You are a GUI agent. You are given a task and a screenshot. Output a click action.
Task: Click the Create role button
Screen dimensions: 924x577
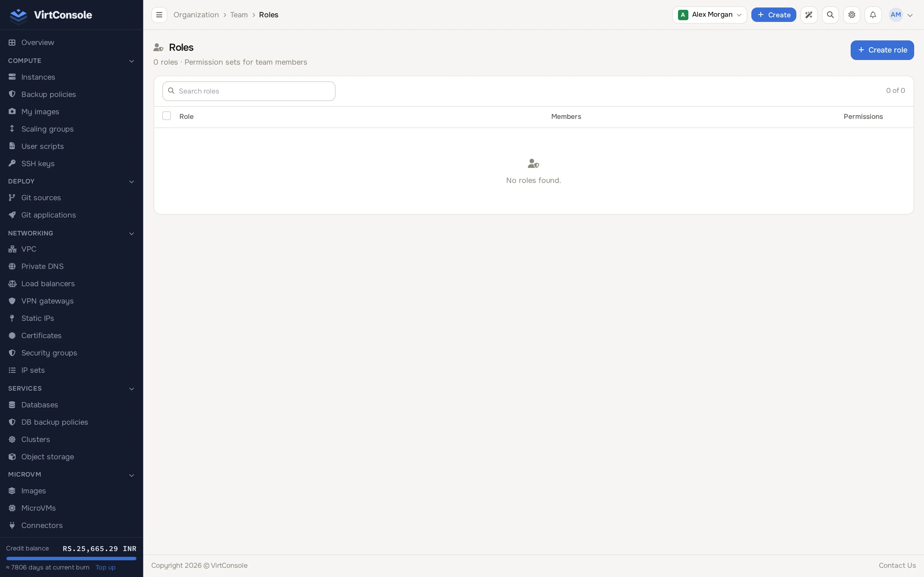(882, 50)
